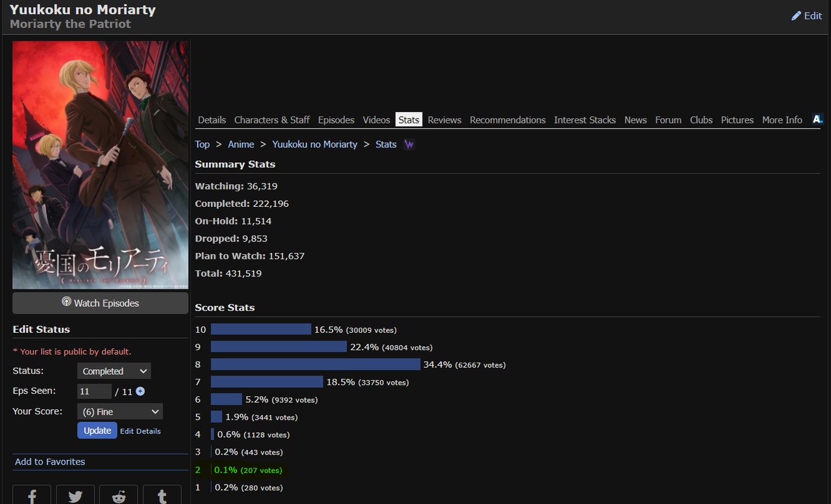Open the More Info tab
Image resolution: width=831 pixels, height=504 pixels.
coord(782,120)
